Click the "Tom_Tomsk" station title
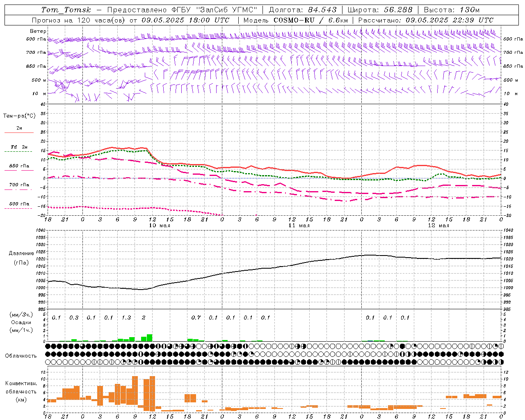The image size is (525, 420). pyautogui.click(x=66, y=10)
